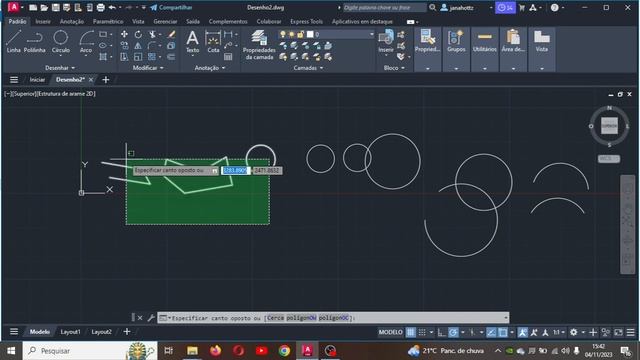Add a new drawing tab with plus

point(106,80)
